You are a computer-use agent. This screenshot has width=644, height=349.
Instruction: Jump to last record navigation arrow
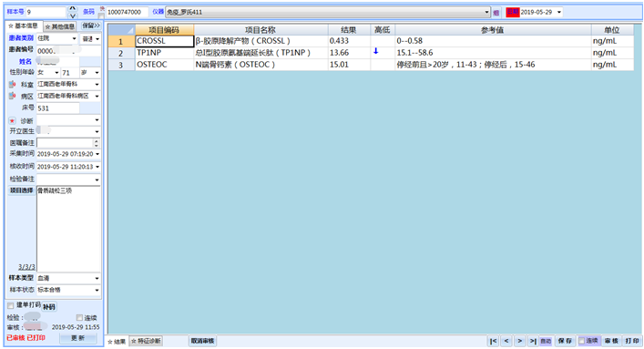533,341
